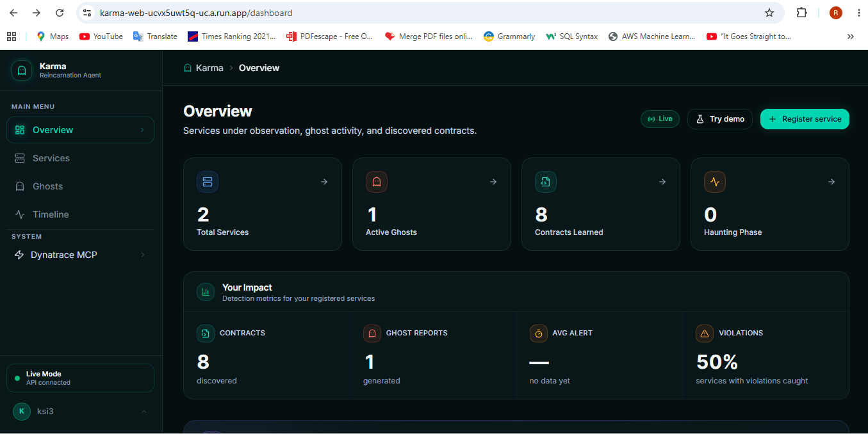868x434 pixels.
Task: Open the Translate bookmark
Action: tap(155, 36)
